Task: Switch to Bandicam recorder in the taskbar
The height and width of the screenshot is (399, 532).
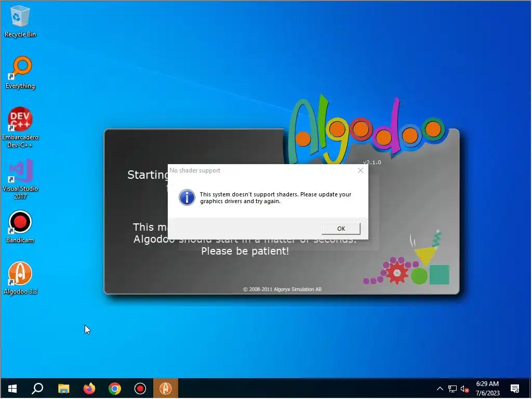Action: pyautogui.click(x=140, y=389)
